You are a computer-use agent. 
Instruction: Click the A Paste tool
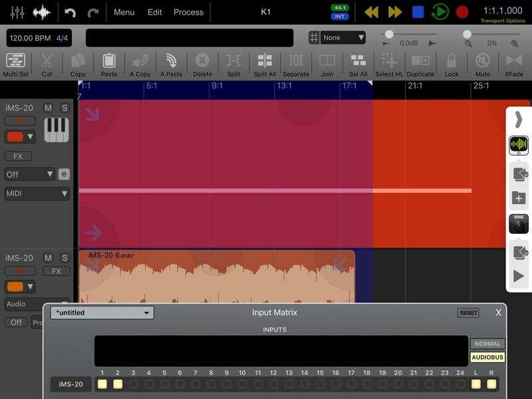(172, 65)
